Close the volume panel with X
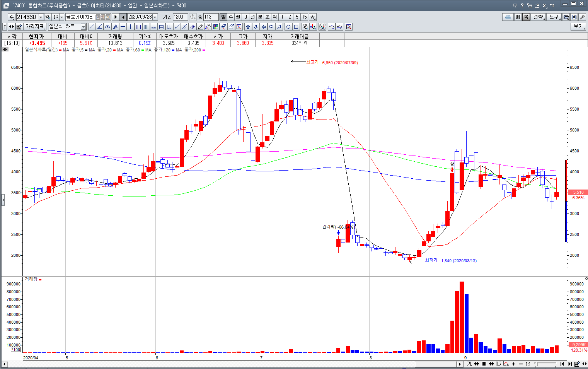This screenshot has width=588, height=369. [586, 278]
